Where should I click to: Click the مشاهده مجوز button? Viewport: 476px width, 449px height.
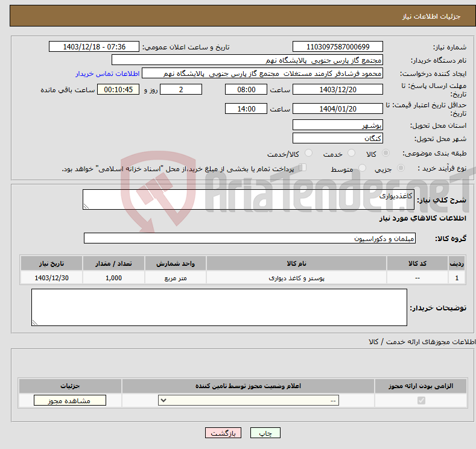tap(70, 401)
